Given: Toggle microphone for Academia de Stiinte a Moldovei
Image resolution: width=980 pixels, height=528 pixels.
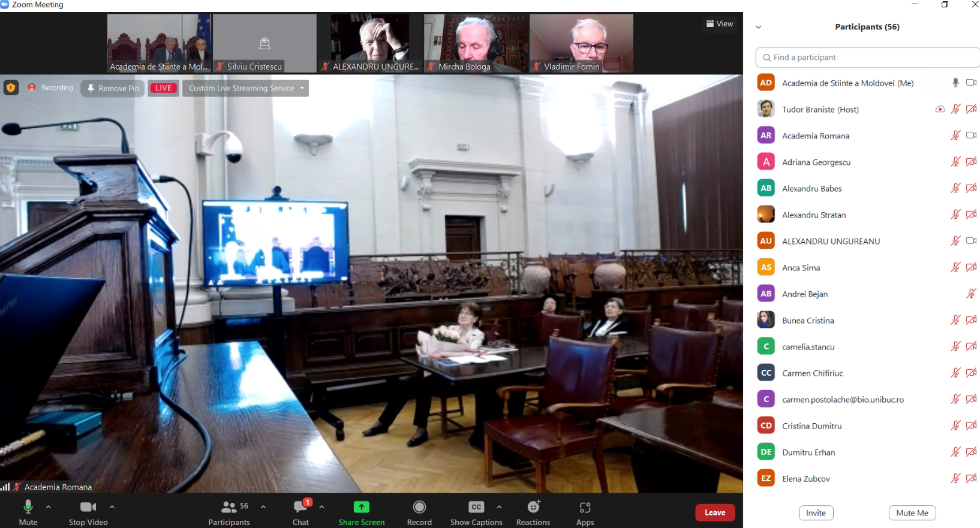Looking at the screenshot, I should click(955, 83).
